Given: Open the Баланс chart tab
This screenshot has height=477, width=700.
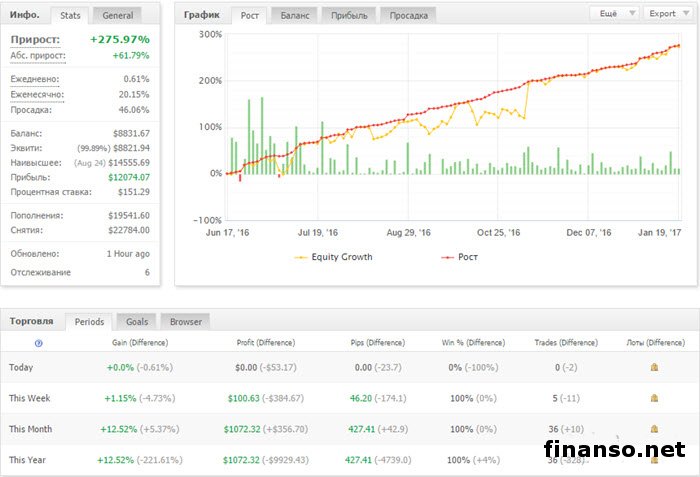Looking at the screenshot, I should click(294, 15).
